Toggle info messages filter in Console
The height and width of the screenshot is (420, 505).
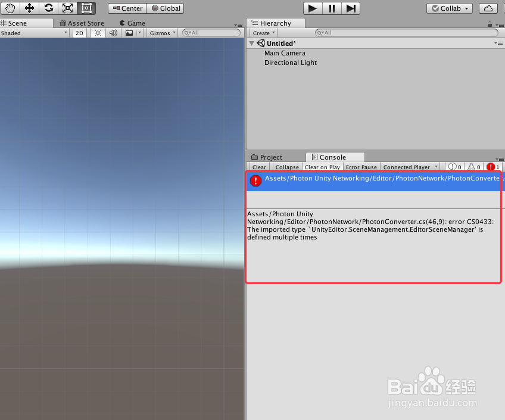click(455, 167)
